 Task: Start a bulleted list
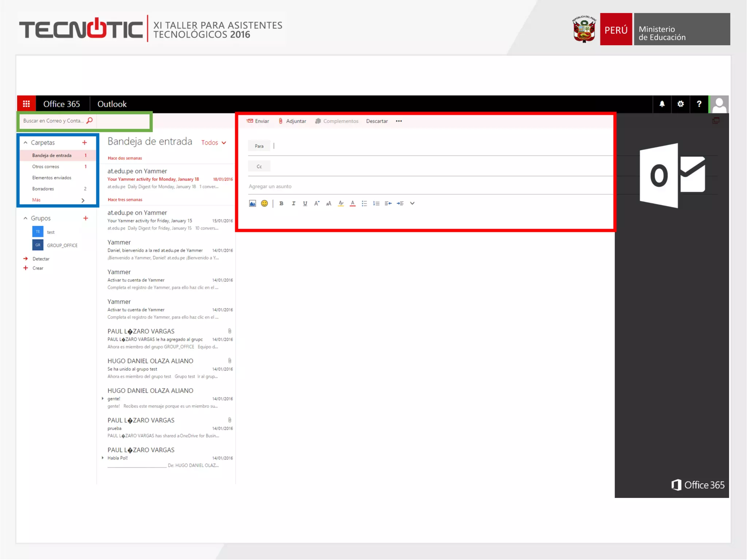(364, 203)
